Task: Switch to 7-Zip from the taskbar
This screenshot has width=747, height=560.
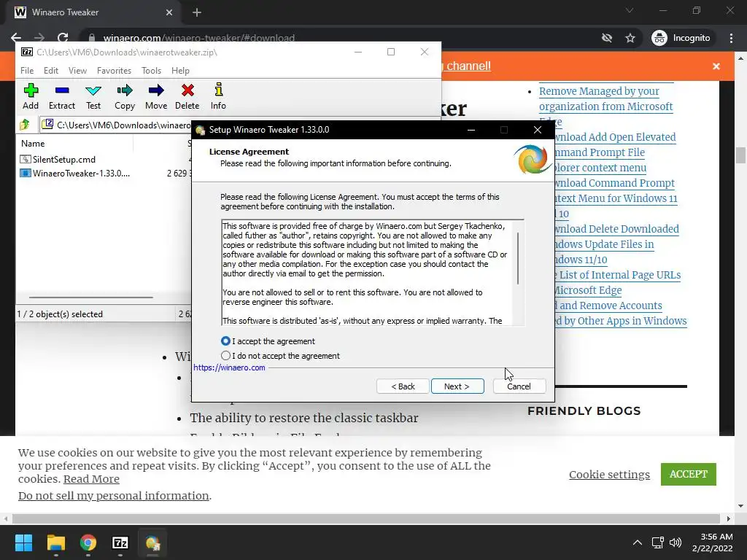Action: (x=120, y=542)
